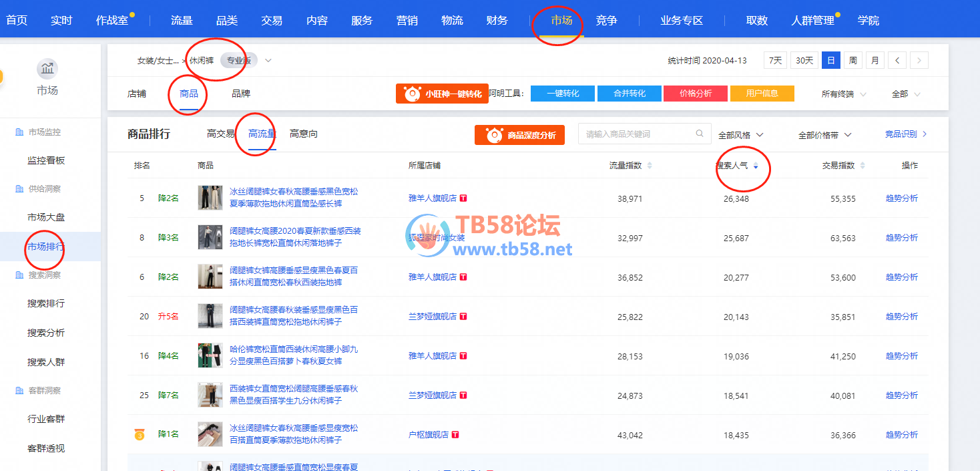Open 交易 in top navigation
The image size is (980, 471).
click(272, 21)
